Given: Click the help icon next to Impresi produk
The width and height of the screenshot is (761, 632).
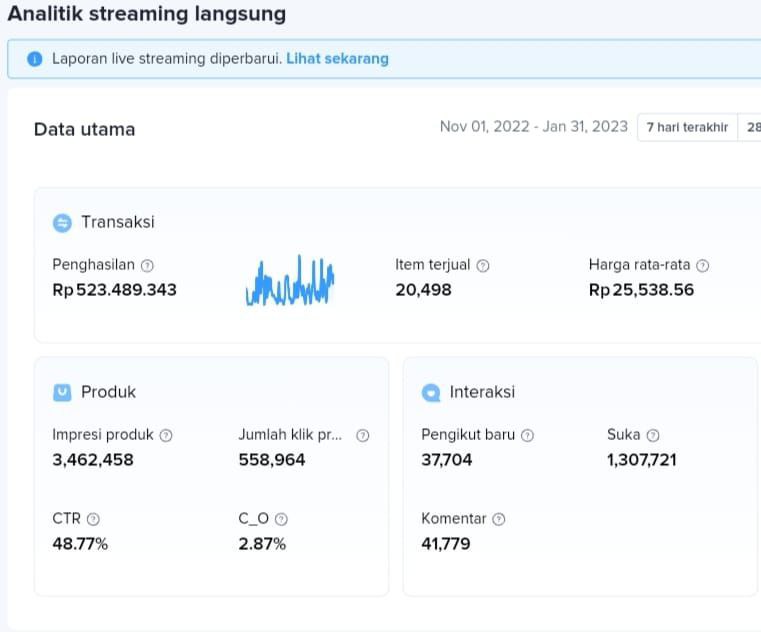Looking at the screenshot, I should 166,435.
